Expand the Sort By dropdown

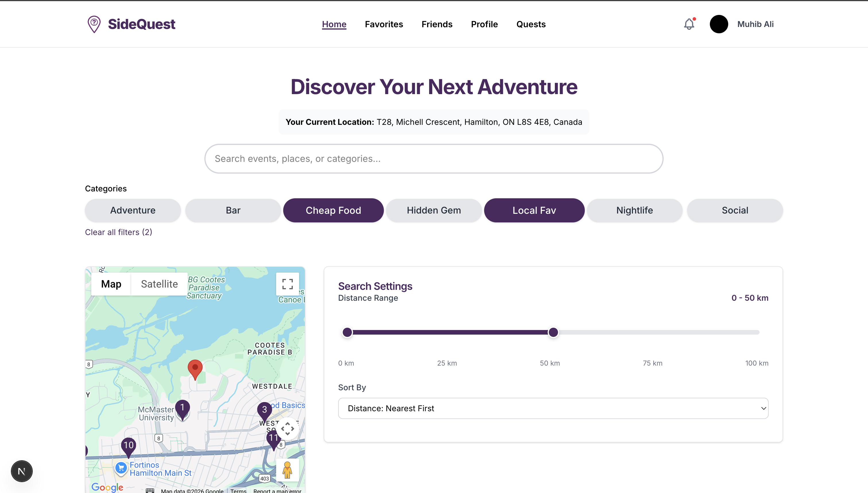coord(553,408)
